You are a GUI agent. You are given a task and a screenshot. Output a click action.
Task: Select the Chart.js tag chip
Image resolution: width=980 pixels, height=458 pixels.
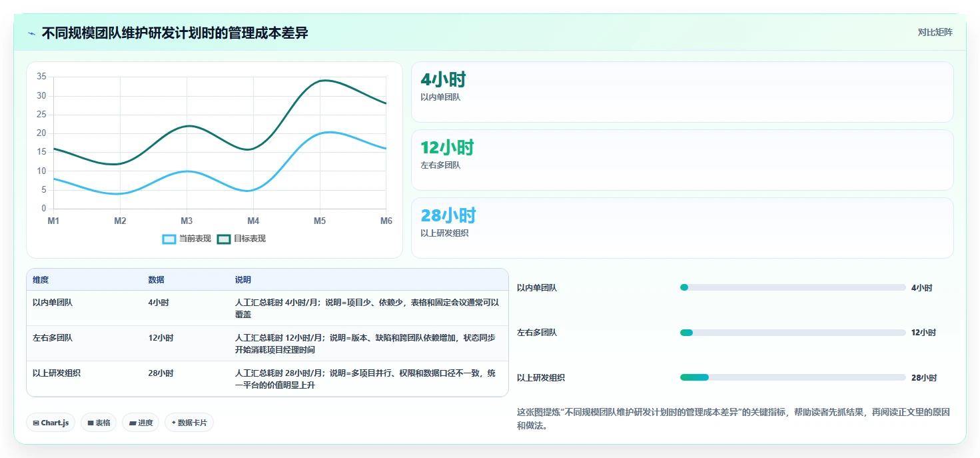click(x=51, y=423)
